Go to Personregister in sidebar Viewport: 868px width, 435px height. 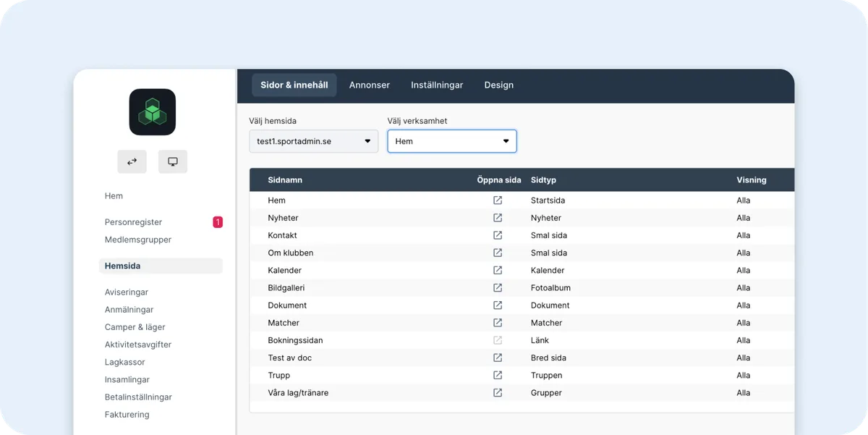click(133, 222)
